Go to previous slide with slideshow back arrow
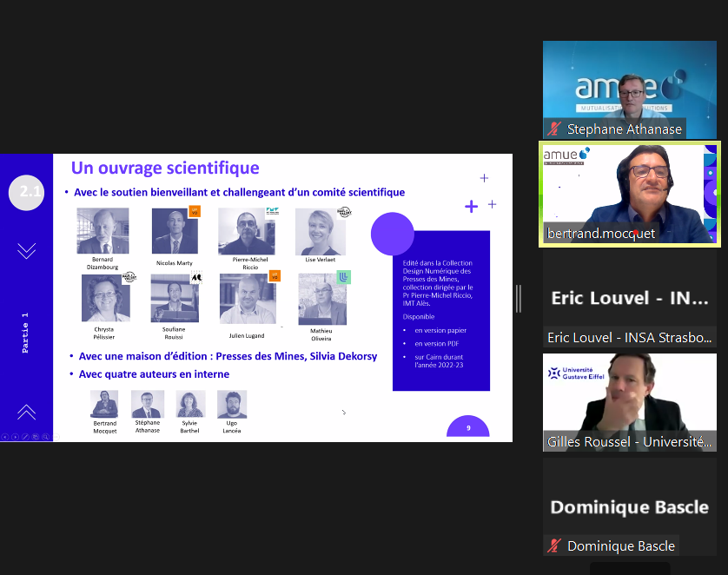 (x=5, y=437)
